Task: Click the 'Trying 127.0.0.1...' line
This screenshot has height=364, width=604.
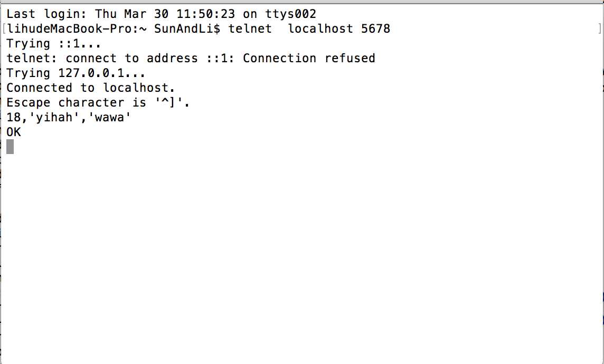Action: tap(76, 73)
